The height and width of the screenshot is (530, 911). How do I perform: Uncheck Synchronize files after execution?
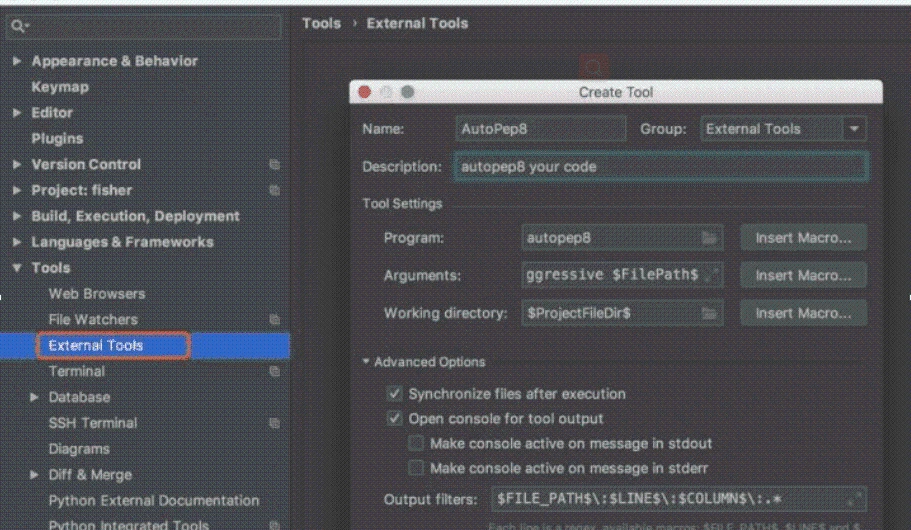tap(395, 394)
